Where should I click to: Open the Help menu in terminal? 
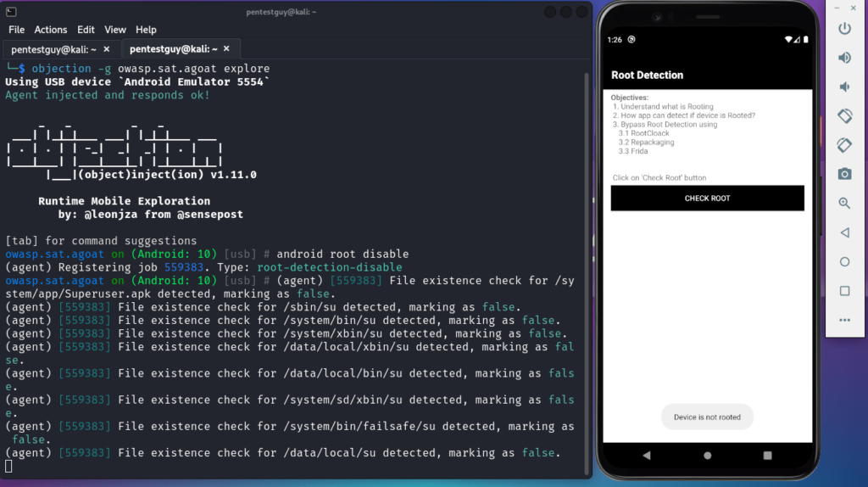tap(146, 30)
